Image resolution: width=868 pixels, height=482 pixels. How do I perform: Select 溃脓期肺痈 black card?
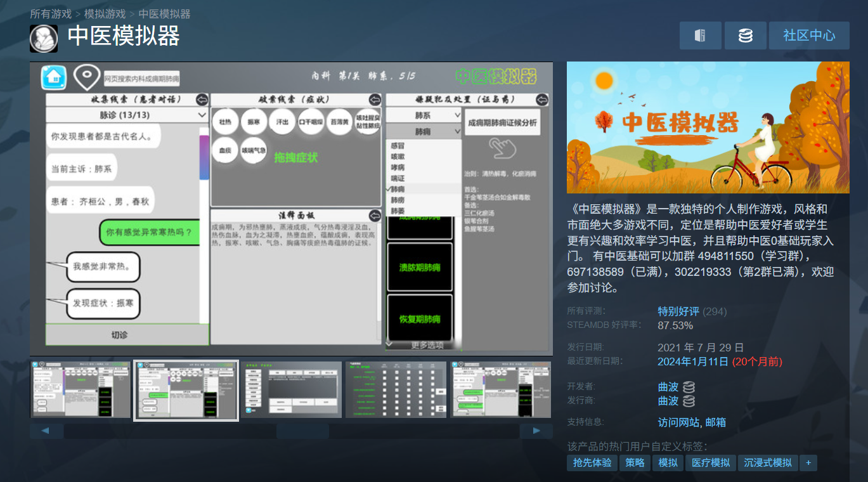[420, 267]
